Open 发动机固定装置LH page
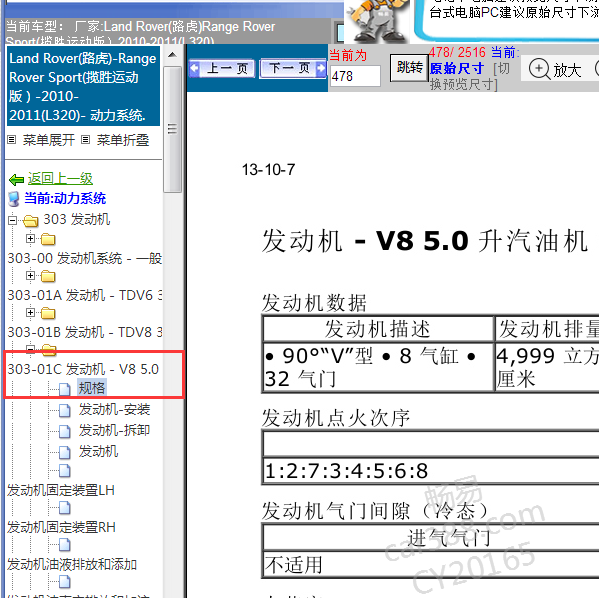Viewport: 599px width, 598px height. (x=61, y=490)
